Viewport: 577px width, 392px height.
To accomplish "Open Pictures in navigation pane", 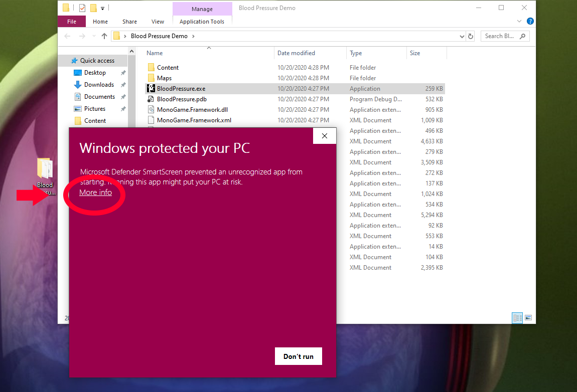I will pos(94,109).
